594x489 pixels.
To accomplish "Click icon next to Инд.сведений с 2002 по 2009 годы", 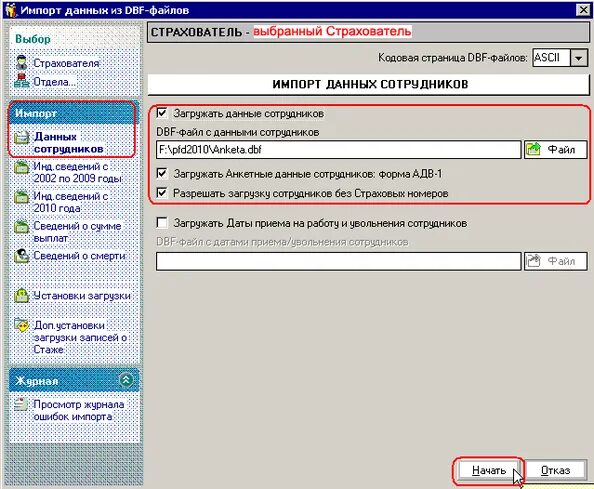I will (22, 167).
